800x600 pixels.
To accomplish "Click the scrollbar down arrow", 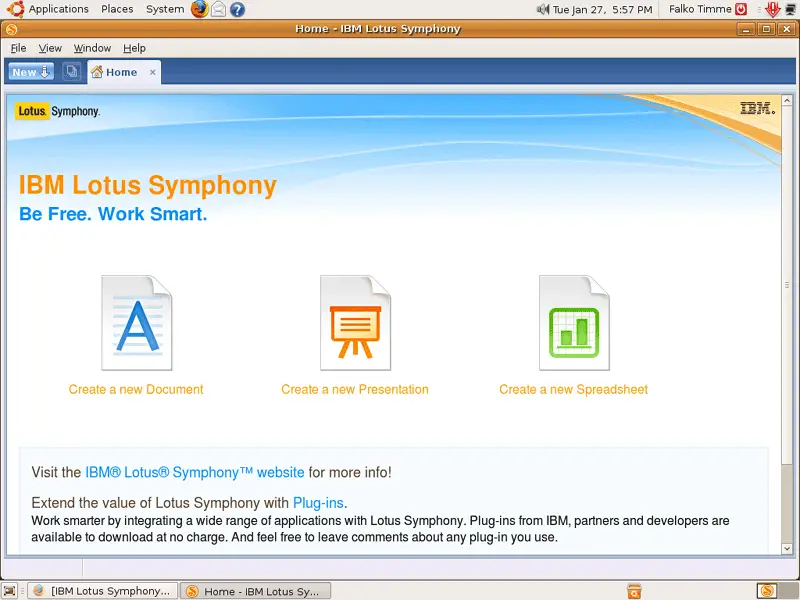I will click(787, 548).
